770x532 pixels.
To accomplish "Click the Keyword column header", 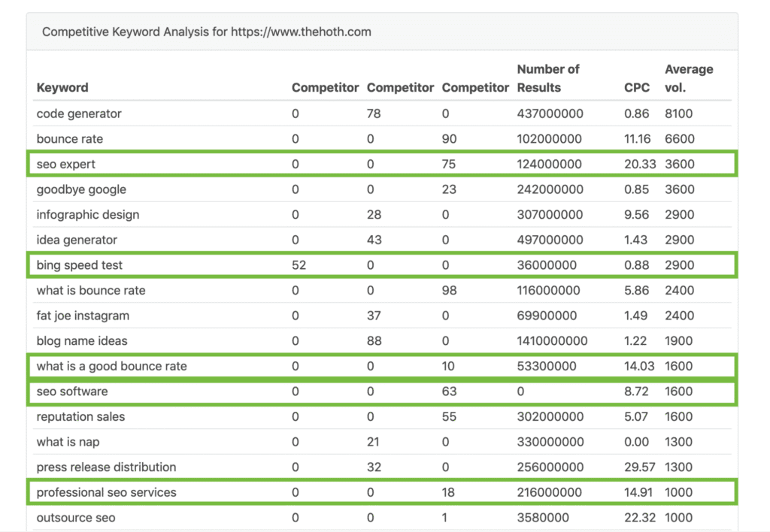I will 62,88.
